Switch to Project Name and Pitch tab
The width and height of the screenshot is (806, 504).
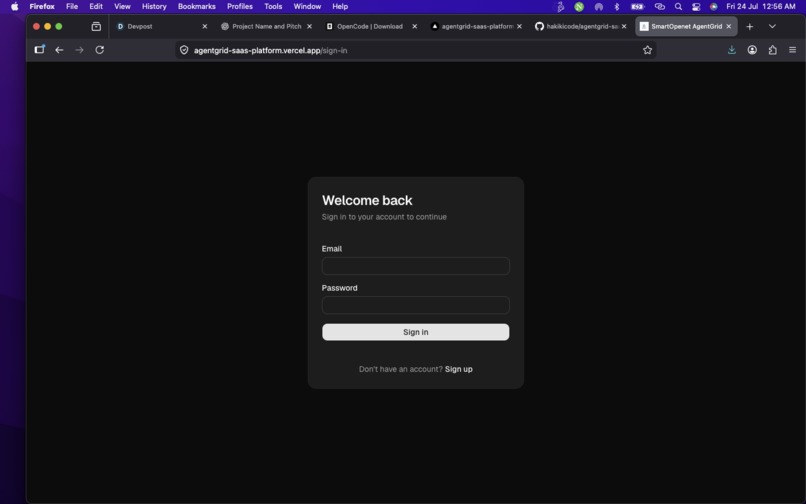[266, 26]
